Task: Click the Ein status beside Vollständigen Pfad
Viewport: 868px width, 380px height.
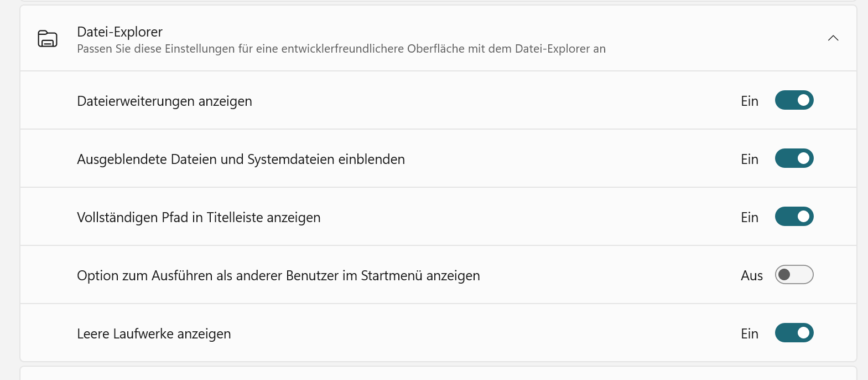Action: (x=750, y=218)
